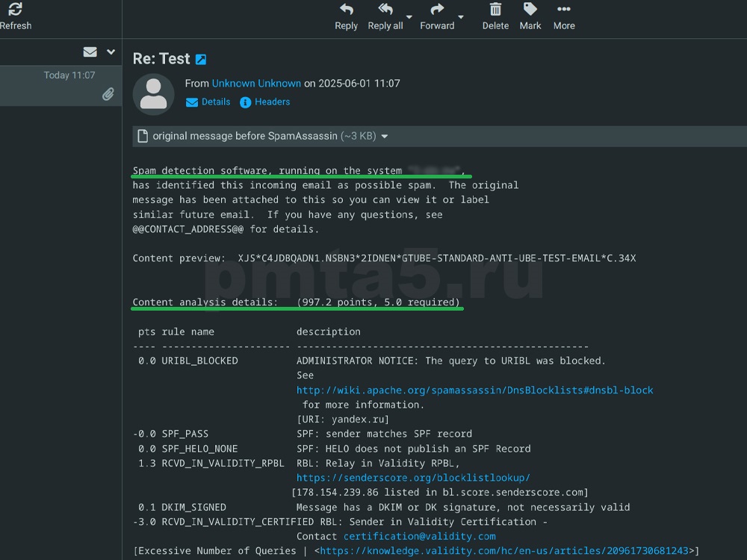747x560 pixels.
Task: Click the Reply arrow icon
Action: coord(347,9)
